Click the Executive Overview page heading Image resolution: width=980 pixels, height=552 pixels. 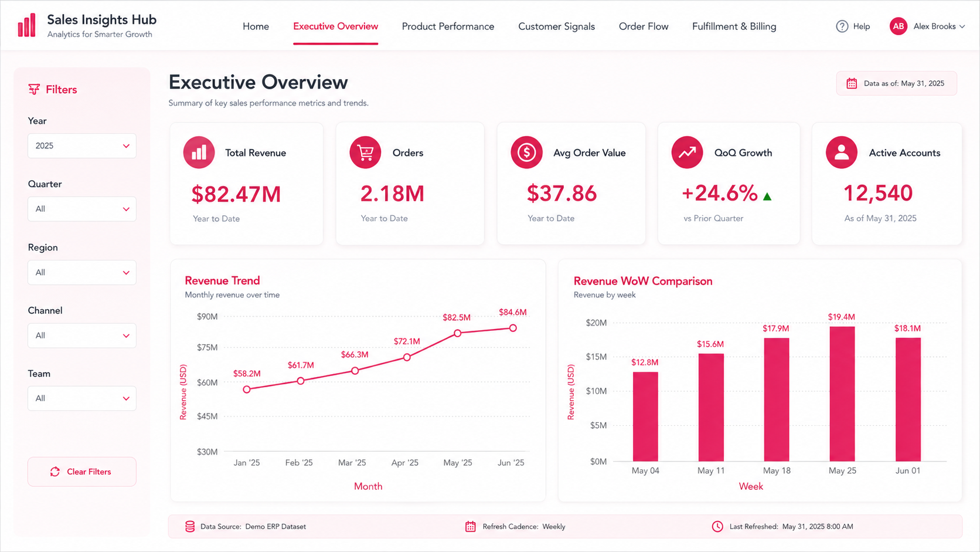click(x=258, y=82)
